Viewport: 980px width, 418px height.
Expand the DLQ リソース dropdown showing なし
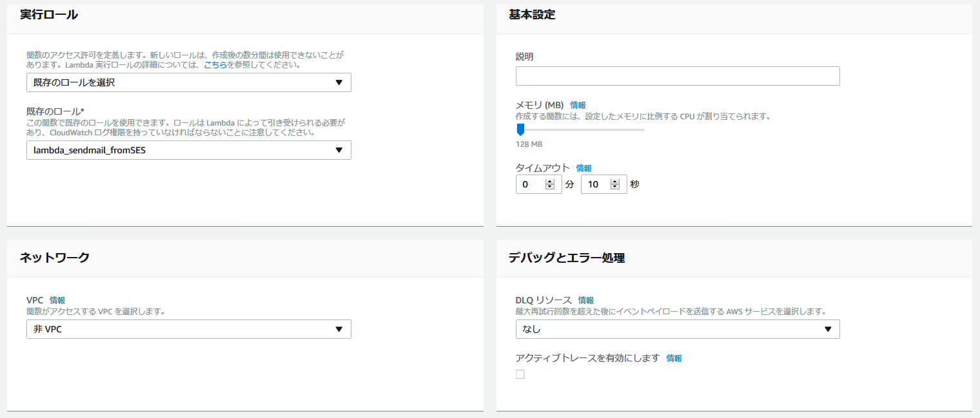[677, 329]
